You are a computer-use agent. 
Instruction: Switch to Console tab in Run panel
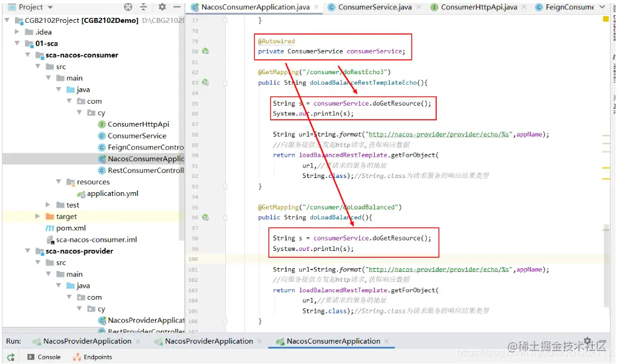[x=44, y=357]
